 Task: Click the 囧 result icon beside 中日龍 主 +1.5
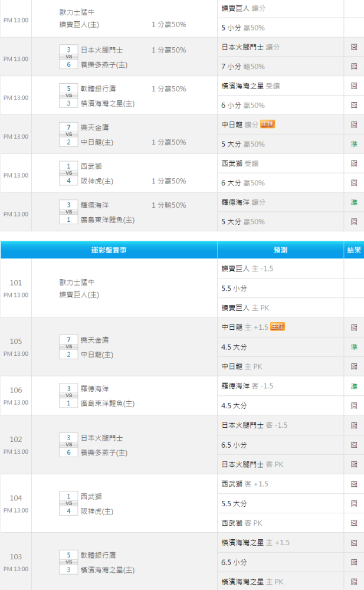click(x=354, y=327)
